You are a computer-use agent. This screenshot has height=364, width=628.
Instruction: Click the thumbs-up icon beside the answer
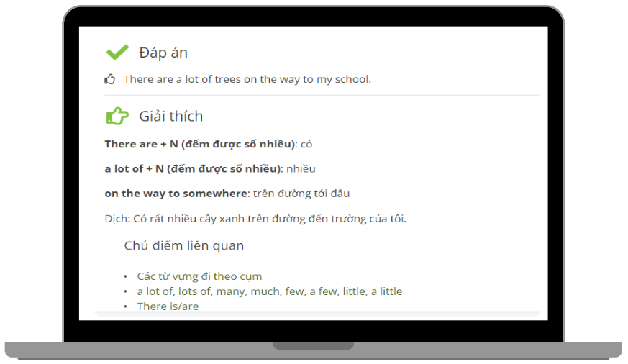[x=110, y=79]
